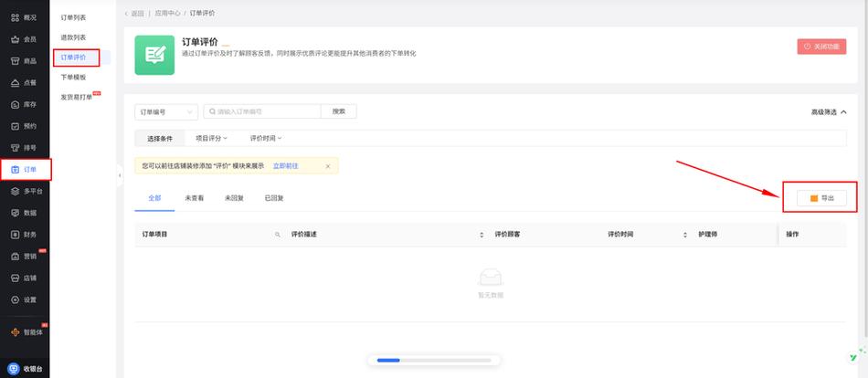The image size is (868, 378).
Task: Launch the 智能体 agent sidebar icon
Action: (16, 332)
